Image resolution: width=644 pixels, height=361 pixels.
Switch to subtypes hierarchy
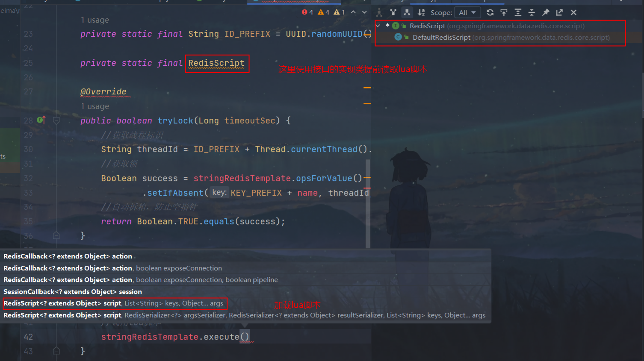coord(407,12)
